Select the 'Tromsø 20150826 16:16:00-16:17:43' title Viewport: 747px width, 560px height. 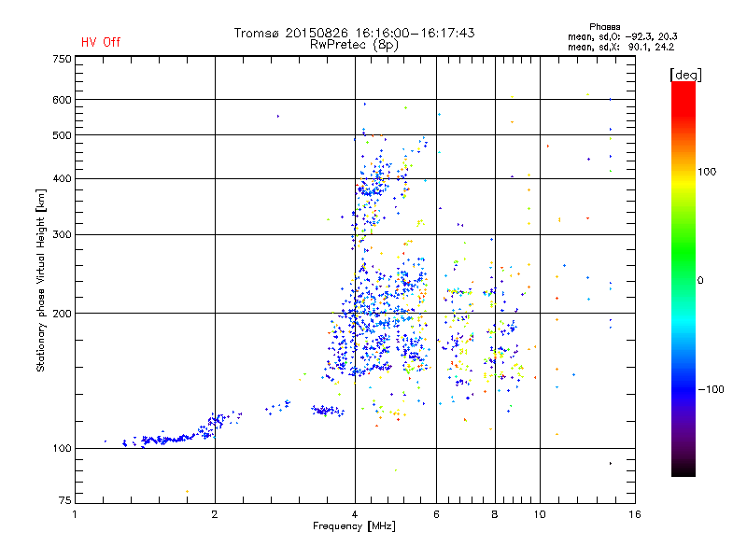point(354,33)
